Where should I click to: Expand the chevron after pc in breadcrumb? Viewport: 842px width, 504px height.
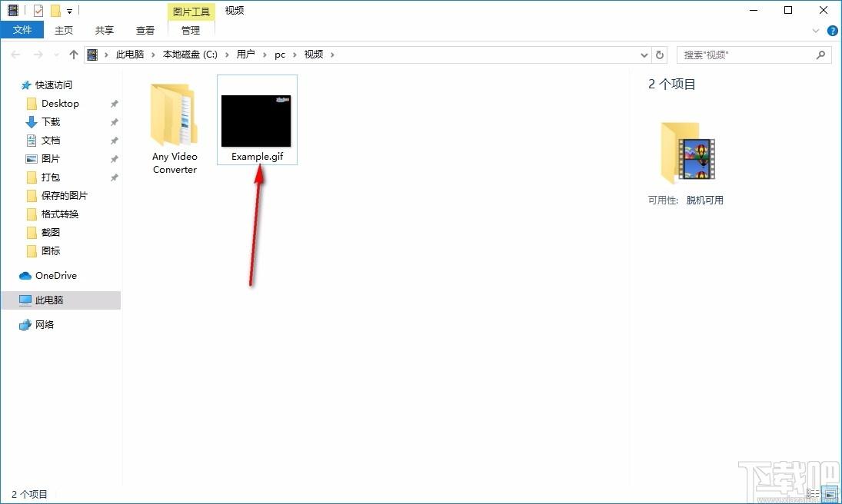coord(295,55)
